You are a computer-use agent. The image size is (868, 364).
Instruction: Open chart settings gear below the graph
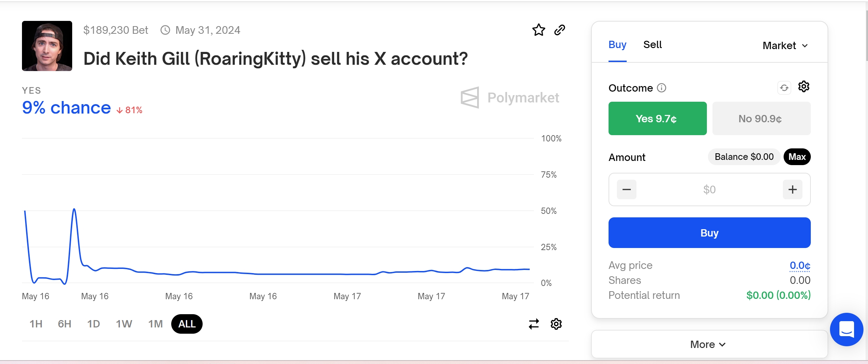(556, 324)
